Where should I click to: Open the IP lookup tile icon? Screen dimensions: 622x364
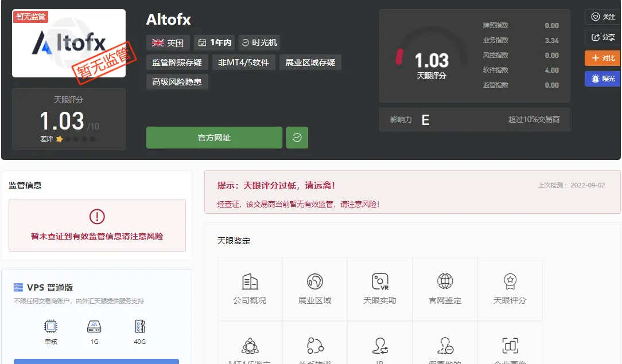point(380,346)
